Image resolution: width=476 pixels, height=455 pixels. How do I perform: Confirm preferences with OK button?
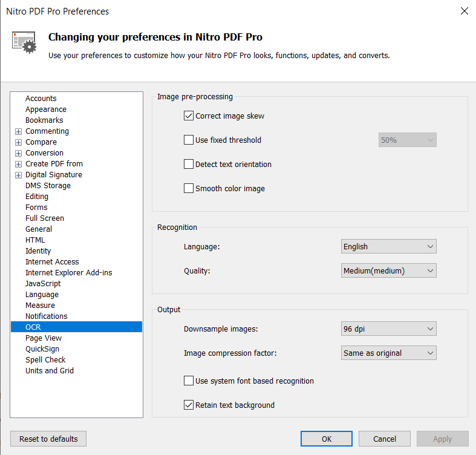click(327, 439)
